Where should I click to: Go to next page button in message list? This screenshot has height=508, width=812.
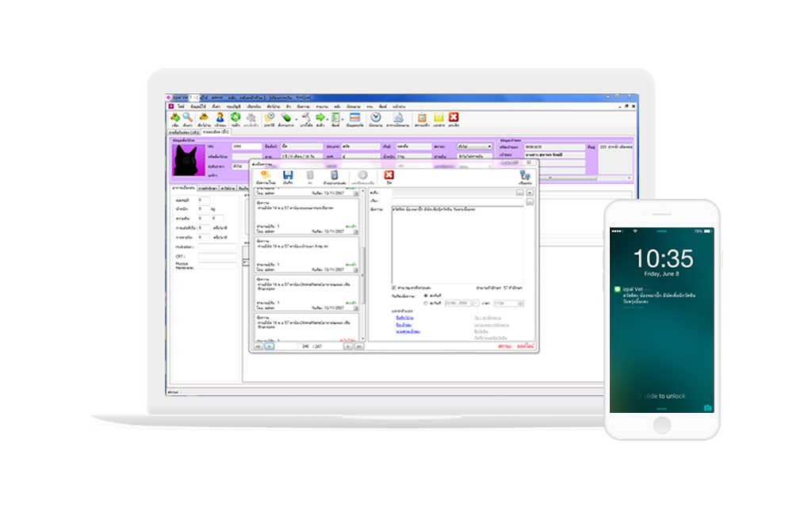348,346
